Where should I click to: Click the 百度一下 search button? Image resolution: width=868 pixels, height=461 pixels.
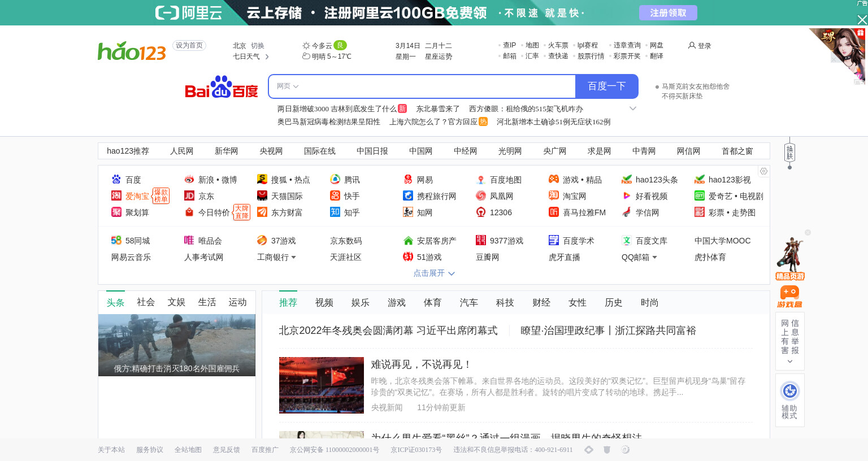(x=607, y=86)
